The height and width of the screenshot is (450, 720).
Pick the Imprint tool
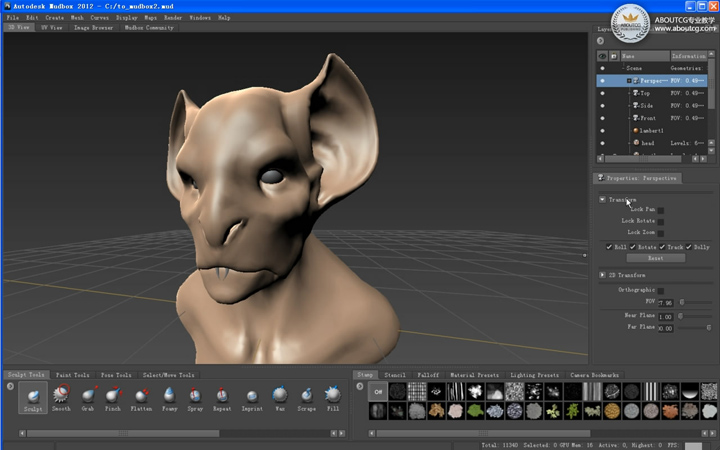(x=252, y=398)
